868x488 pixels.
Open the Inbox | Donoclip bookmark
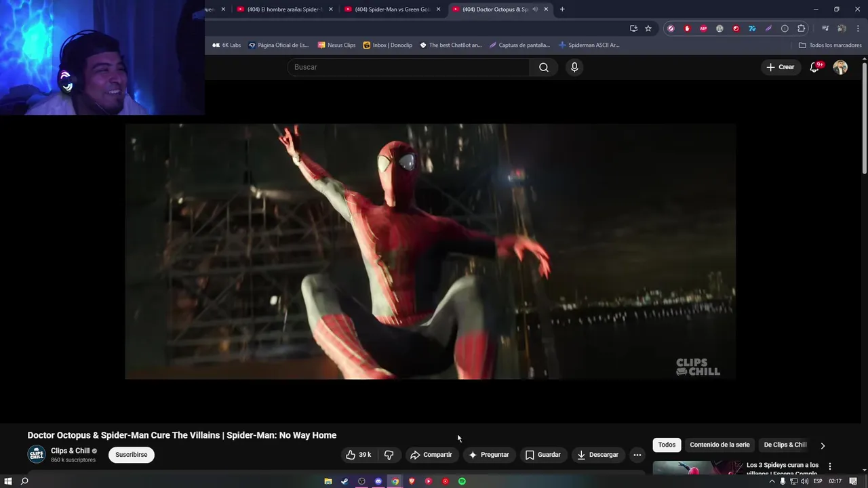pyautogui.click(x=387, y=45)
